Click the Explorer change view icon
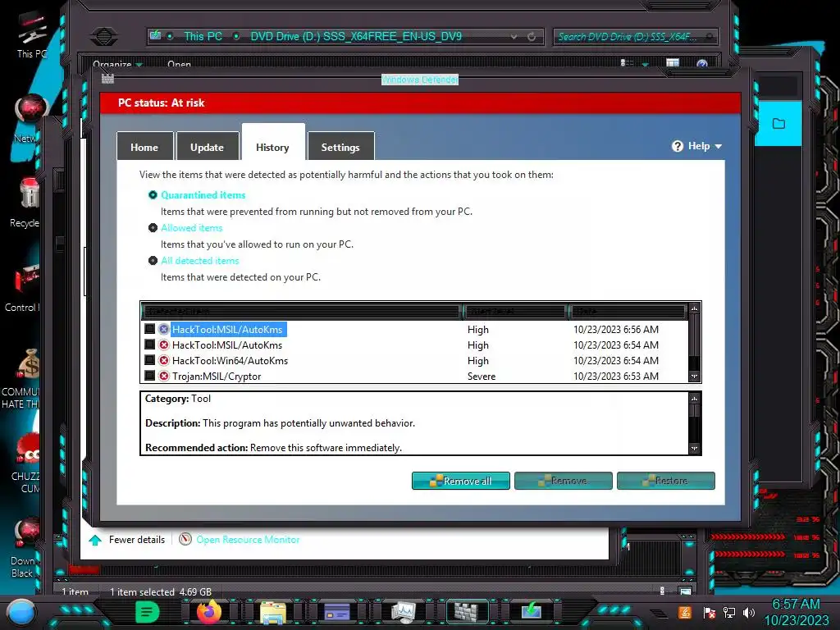This screenshot has width=840, height=630. click(627, 63)
